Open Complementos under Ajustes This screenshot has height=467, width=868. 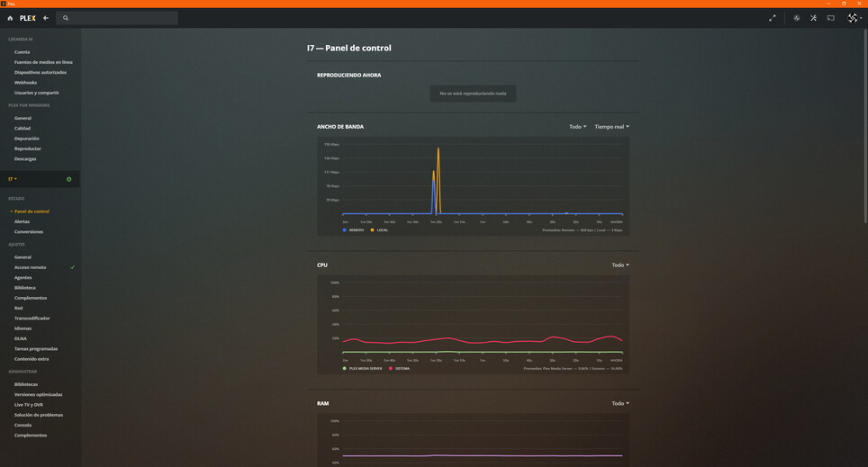tap(31, 298)
